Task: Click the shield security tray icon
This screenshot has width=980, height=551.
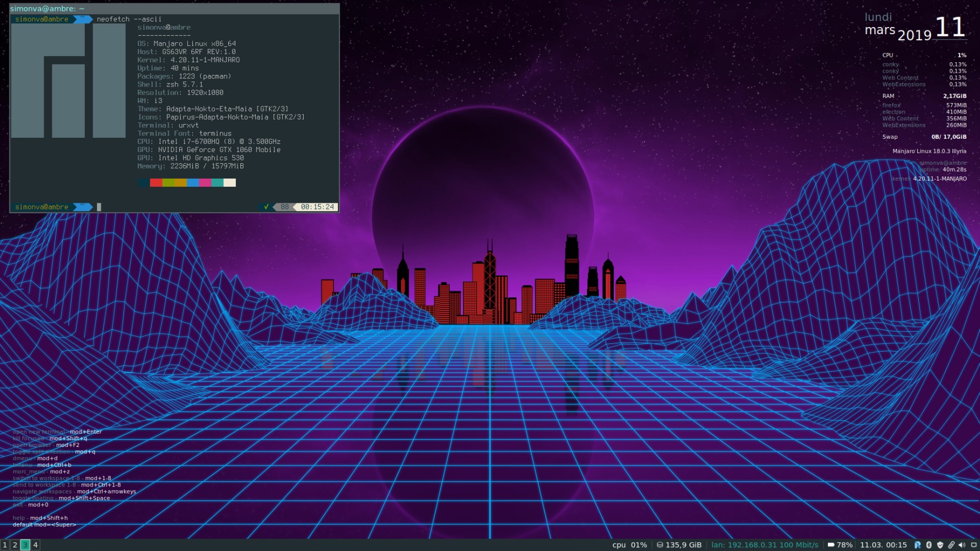Action: (x=940, y=545)
